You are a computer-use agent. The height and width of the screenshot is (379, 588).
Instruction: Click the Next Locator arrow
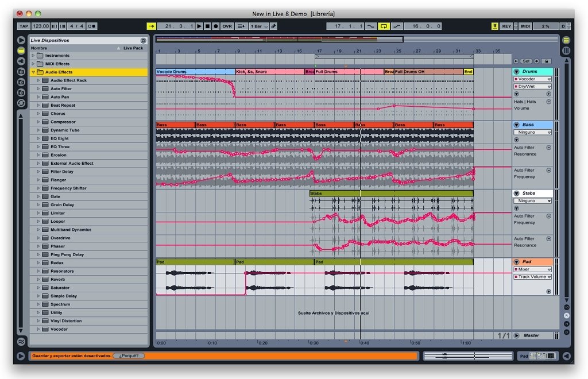(x=537, y=61)
